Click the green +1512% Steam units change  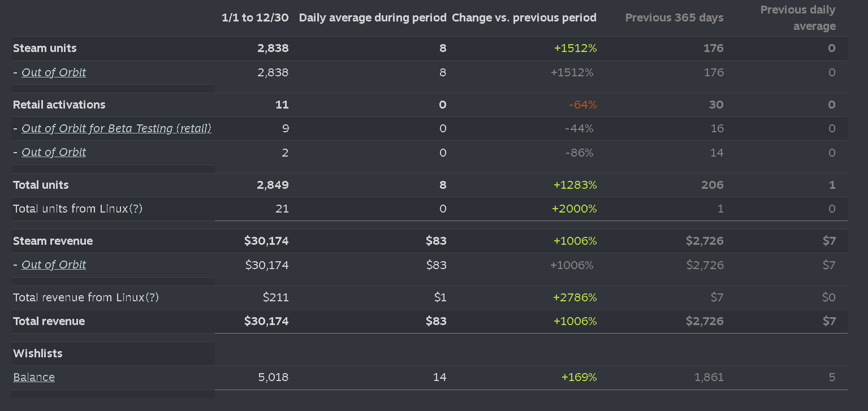tap(575, 48)
